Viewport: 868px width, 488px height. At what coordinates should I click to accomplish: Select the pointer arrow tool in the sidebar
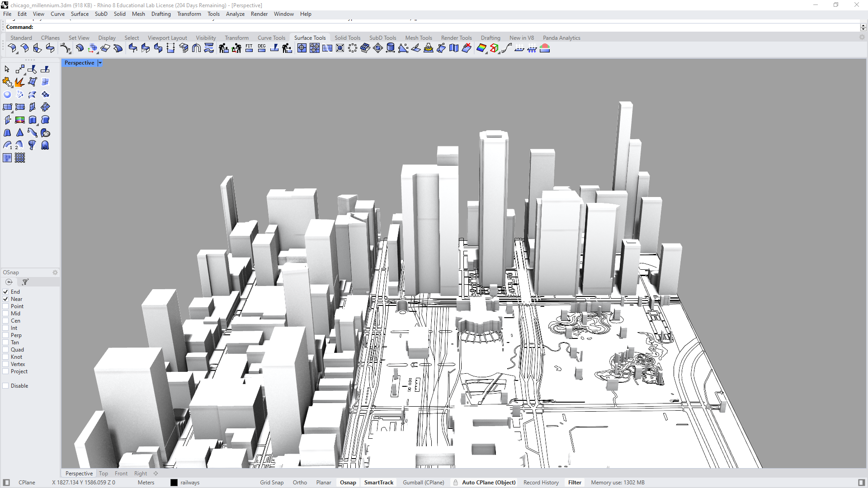coord(7,69)
